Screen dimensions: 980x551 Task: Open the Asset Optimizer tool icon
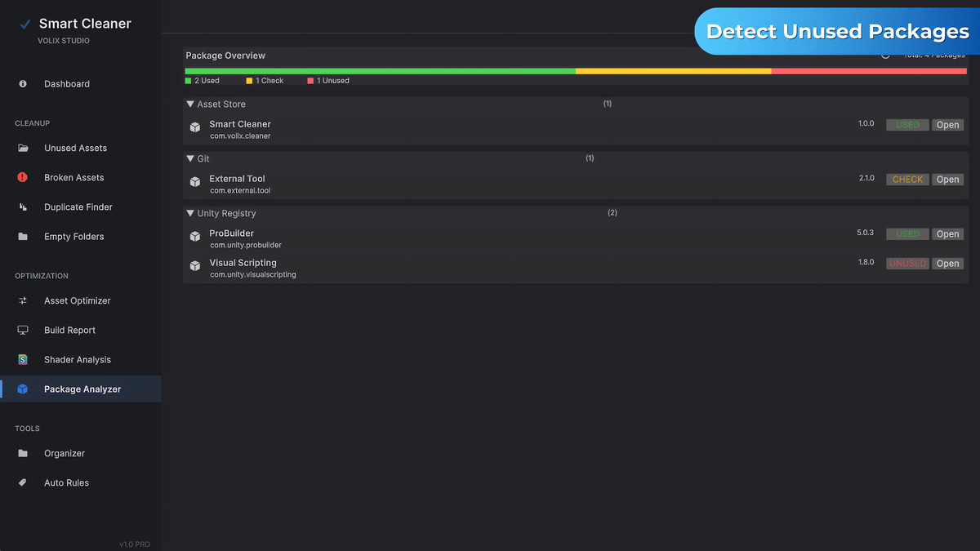point(24,300)
